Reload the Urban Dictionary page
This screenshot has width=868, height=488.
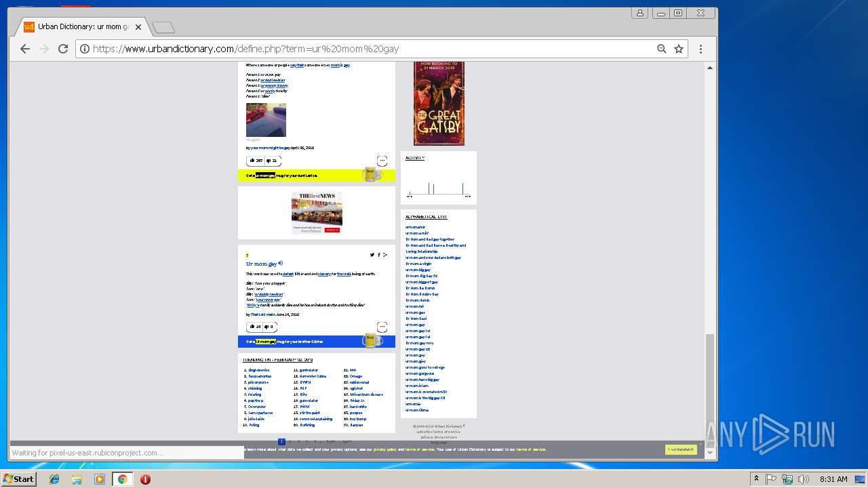click(63, 49)
